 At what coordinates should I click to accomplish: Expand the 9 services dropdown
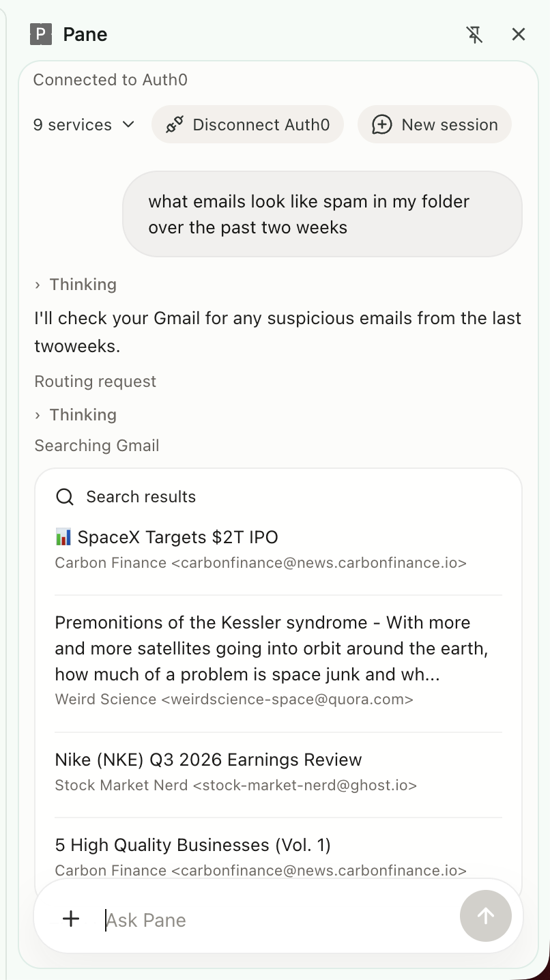click(84, 125)
